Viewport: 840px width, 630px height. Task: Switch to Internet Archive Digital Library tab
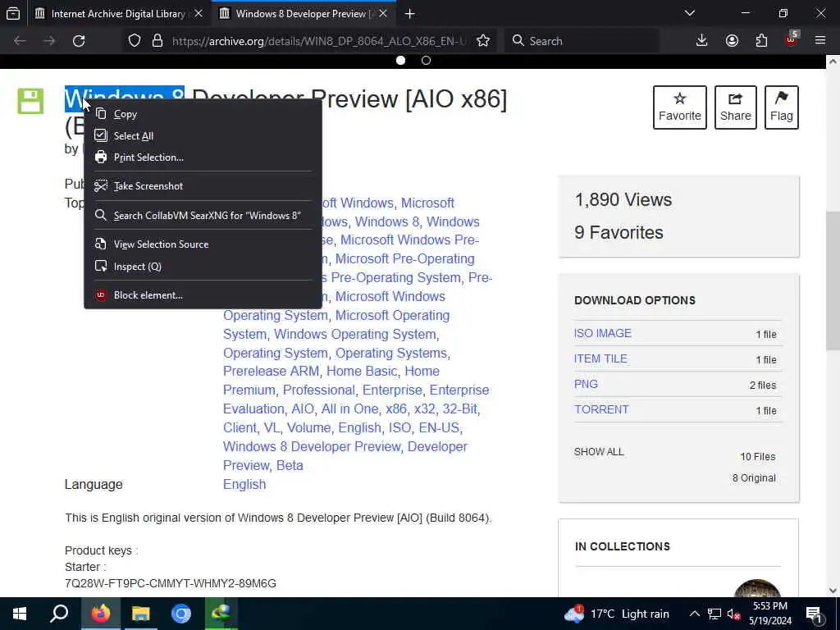[118, 14]
